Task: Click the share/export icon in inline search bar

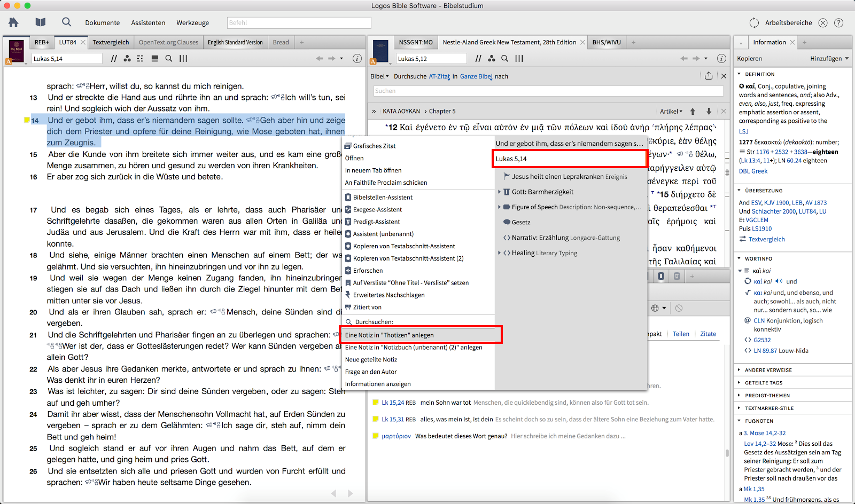Action: 709,76
